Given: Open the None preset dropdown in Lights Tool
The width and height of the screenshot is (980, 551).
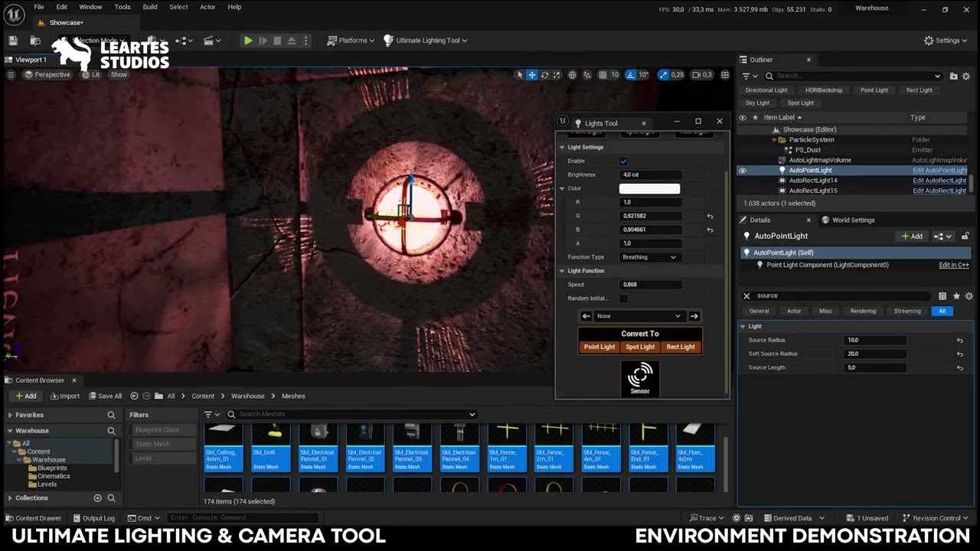Looking at the screenshot, I should (639, 316).
